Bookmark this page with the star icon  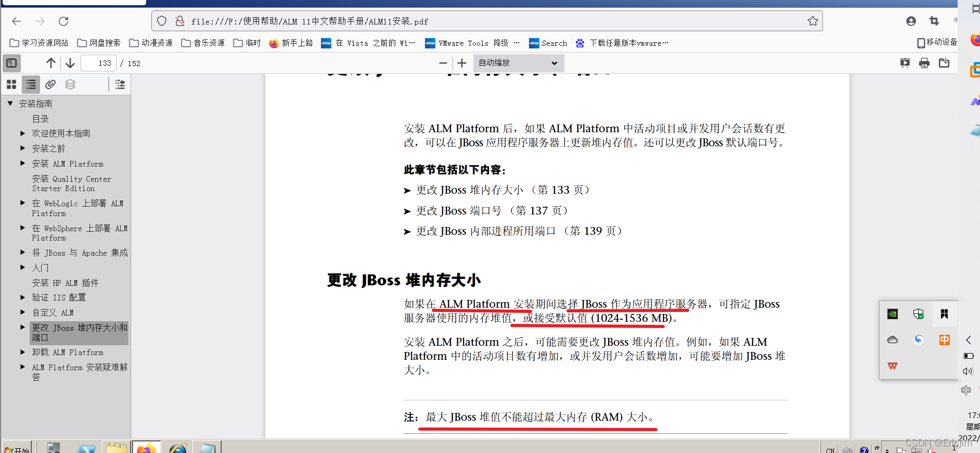pyautogui.click(x=813, y=21)
